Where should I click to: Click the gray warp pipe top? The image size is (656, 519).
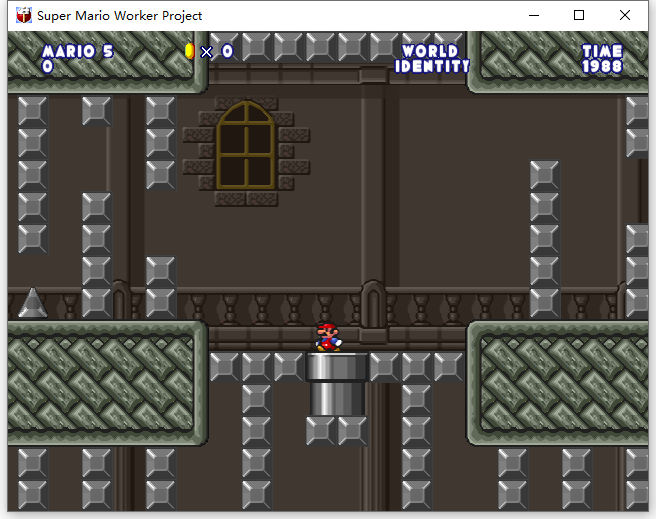point(336,367)
